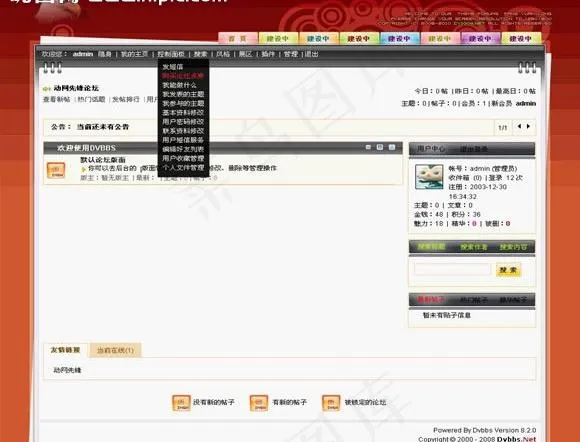Image resolution: width=580 pixels, height=442 pixels.
Task: Choose 用户收藏管理 from the dropdown
Action: 183,158
